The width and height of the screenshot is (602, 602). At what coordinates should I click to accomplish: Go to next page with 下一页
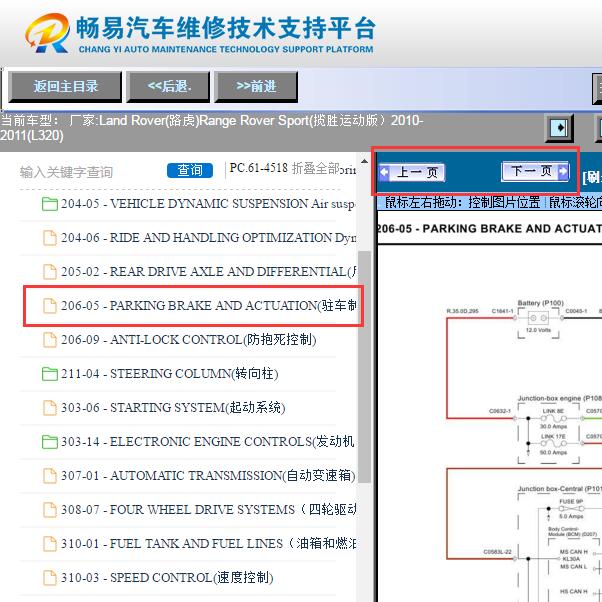pyautogui.click(x=535, y=171)
